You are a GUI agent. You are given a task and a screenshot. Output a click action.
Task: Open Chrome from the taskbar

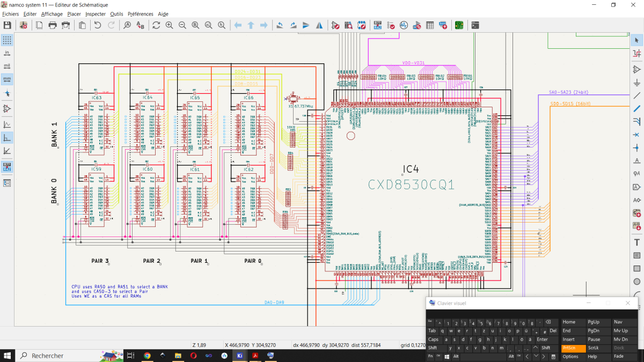click(x=147, y=355)
